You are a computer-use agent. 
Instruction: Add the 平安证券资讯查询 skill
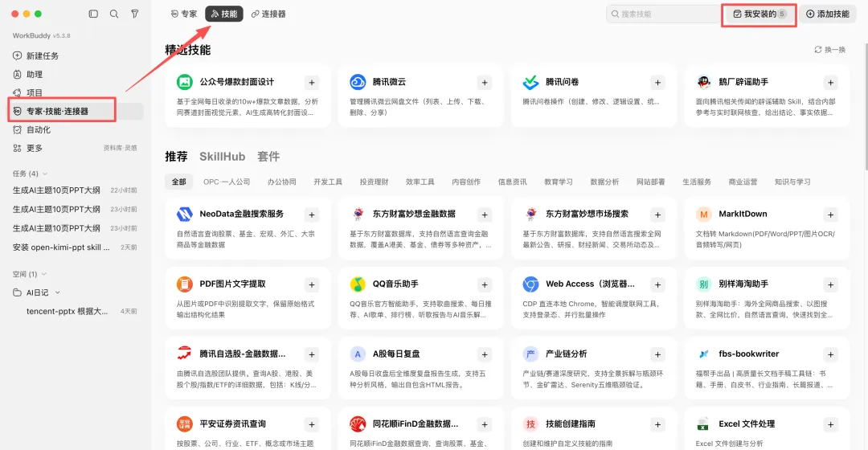point(312,424)
